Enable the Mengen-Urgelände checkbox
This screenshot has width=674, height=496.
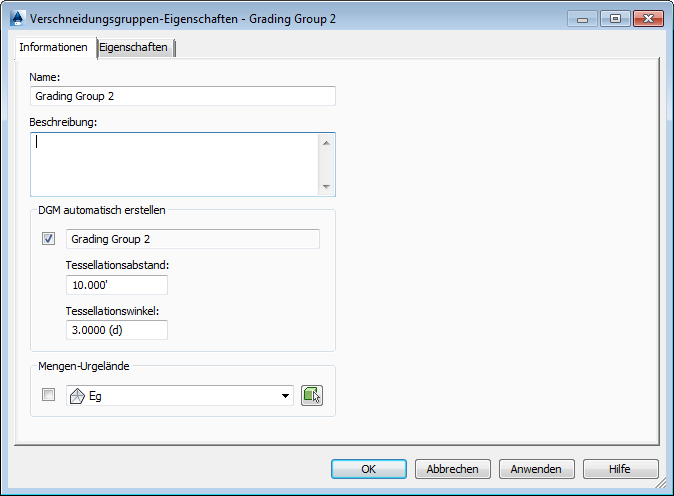(x=48, y=396)
